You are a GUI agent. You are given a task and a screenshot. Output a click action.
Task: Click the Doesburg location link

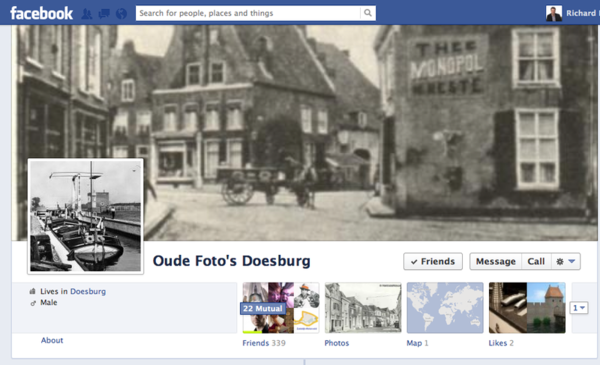tap(88, 291)
